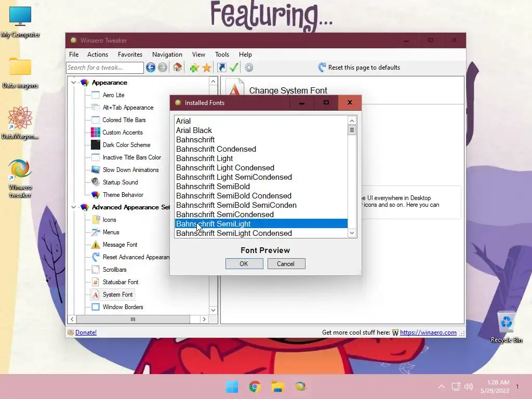Click the Back navigation arrow in toolbar
Screen dimensions: 532x399
[x=151, y=68]
